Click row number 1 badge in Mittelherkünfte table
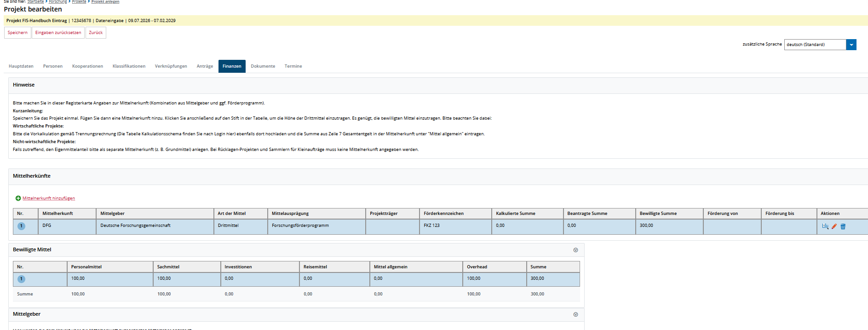 [21, 226]
